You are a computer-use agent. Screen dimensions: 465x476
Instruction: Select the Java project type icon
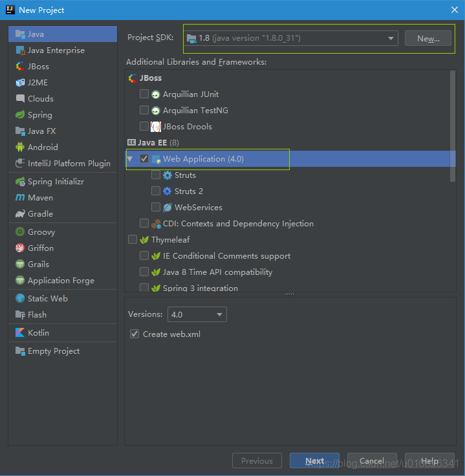coord(20,34)
